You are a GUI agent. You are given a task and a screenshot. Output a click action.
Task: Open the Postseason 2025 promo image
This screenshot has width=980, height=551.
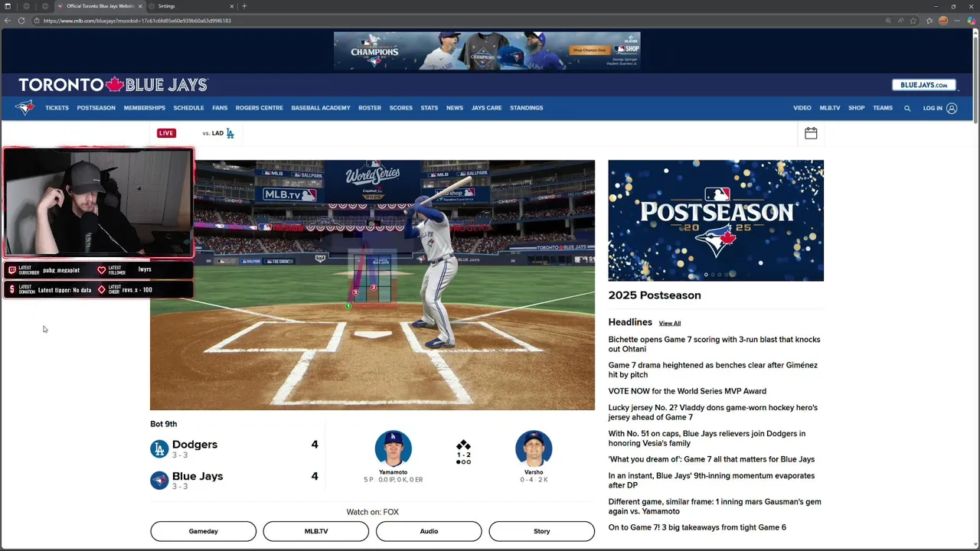tap(716, 220)
